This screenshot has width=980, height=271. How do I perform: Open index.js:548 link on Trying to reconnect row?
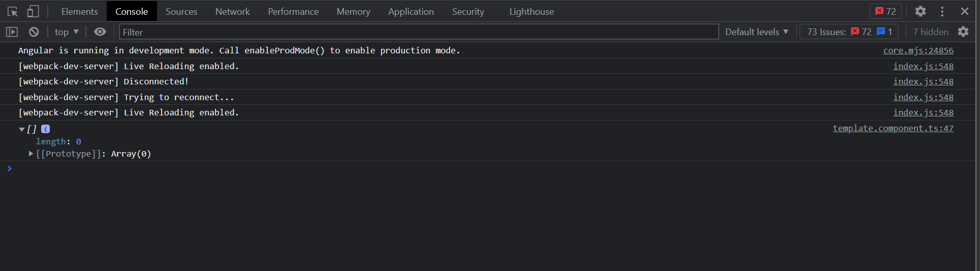click(923, 97)
